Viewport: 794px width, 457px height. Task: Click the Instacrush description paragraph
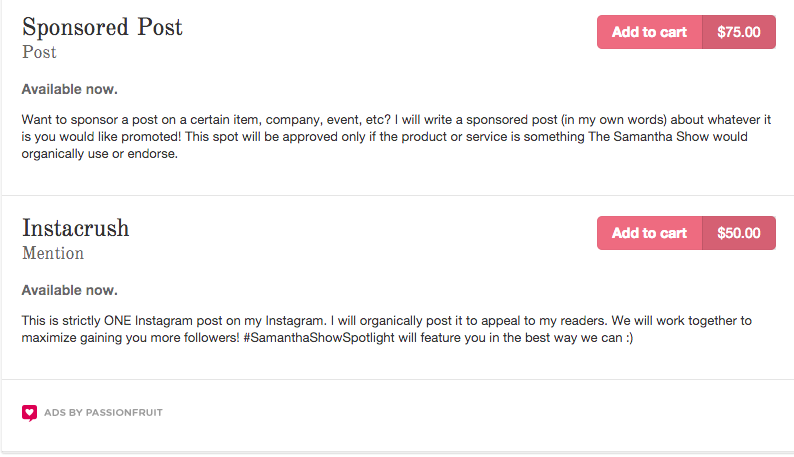tap(386, 329)
